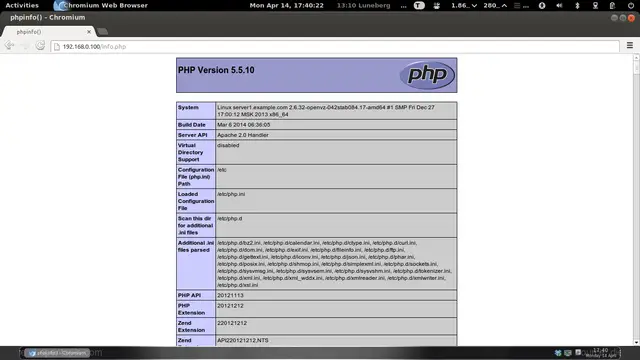Click the network location icon in the top bar
Screen dimensions: 640x360
coord(595,5)
